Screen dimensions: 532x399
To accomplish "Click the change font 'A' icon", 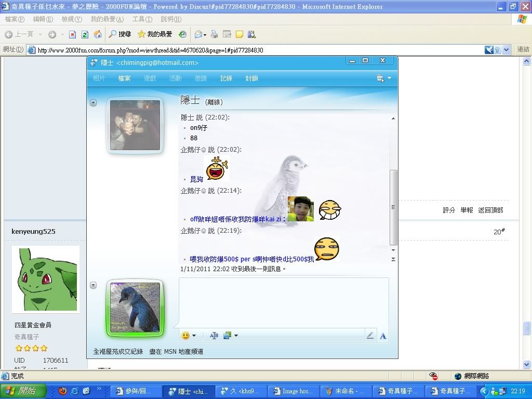I will (x=383, y=336).
